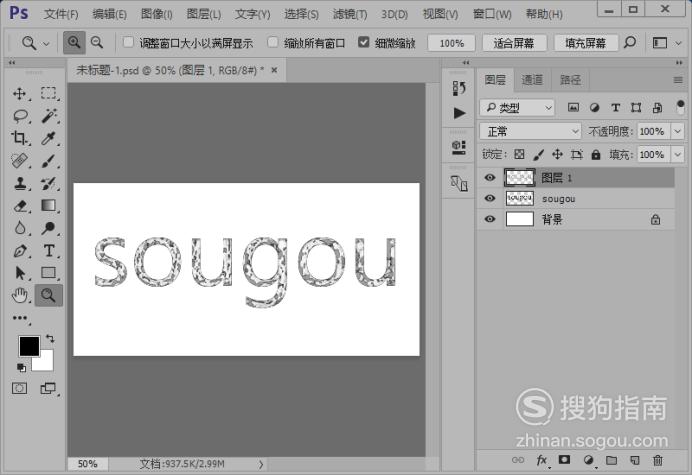
Task: Select the Lasso tool
Action: (x=20, y=117)
